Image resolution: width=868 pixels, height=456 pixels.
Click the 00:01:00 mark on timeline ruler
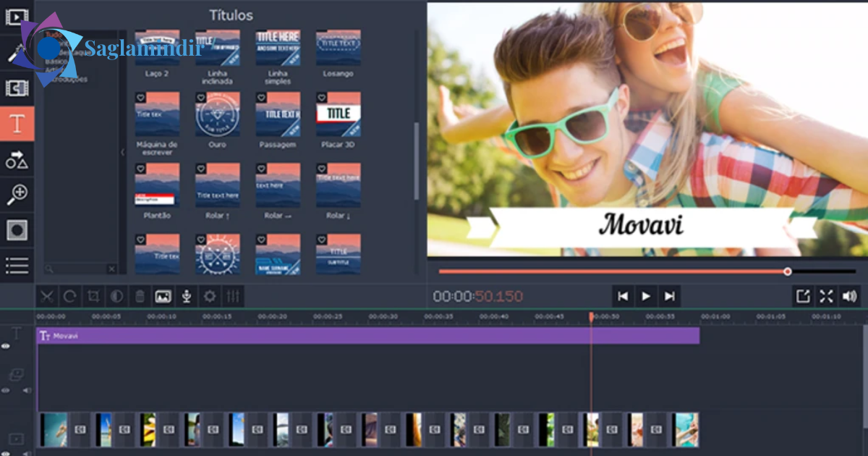pyautogui.click(x=715, y=316)
